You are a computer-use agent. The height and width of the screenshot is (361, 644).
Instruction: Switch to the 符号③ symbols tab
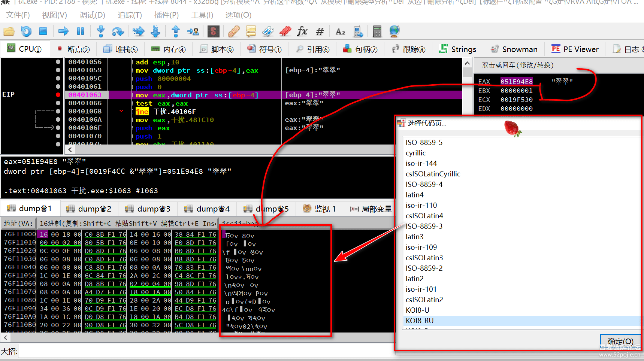click(264, 49)
